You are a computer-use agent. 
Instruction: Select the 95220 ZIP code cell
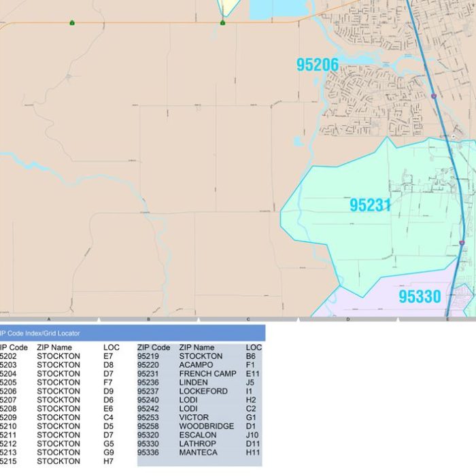(x=148, y=365)
